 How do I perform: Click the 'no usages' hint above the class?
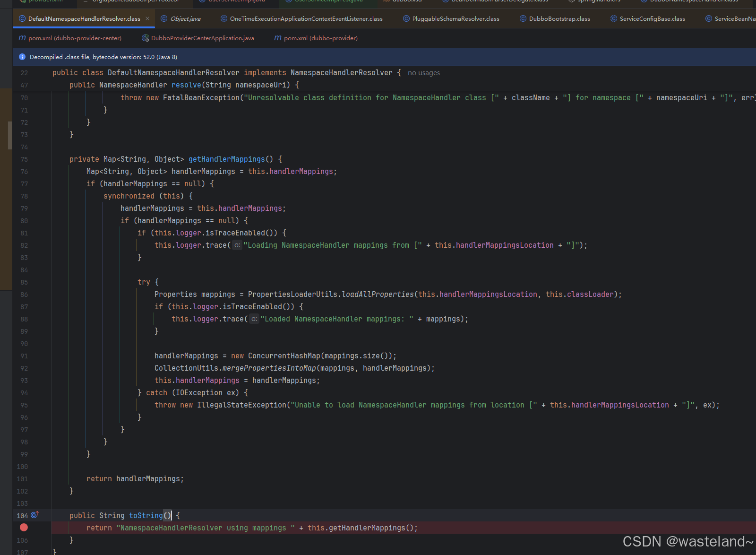423,72
